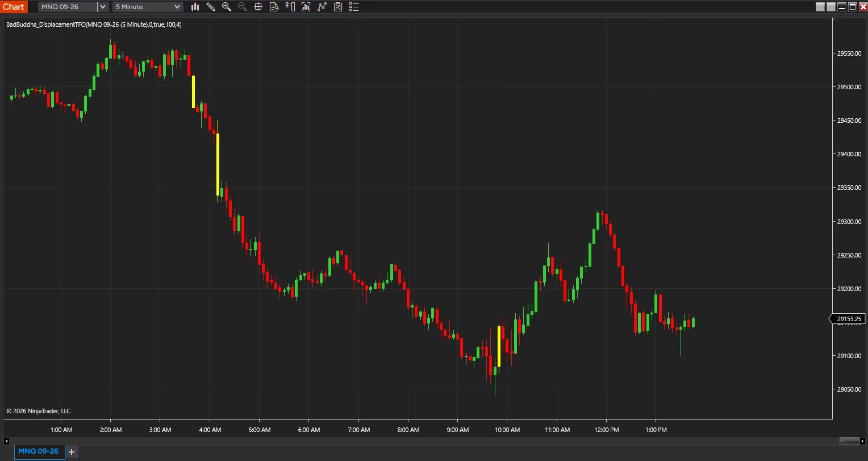868x461 pixels.
Task: Click the 4:00 AM time label
Action: tap(210, 430)
